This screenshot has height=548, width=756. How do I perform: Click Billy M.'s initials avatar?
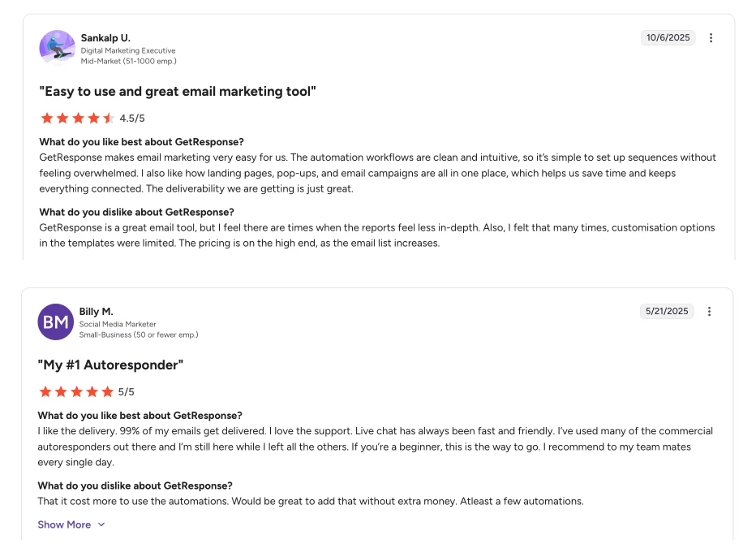click(x=55, y=321)
